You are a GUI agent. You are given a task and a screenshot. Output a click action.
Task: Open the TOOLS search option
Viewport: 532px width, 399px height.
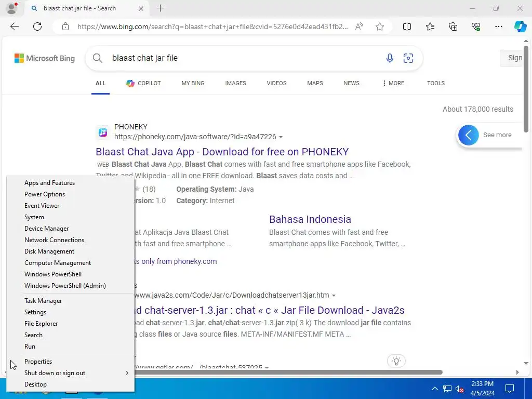coord(436,83)
